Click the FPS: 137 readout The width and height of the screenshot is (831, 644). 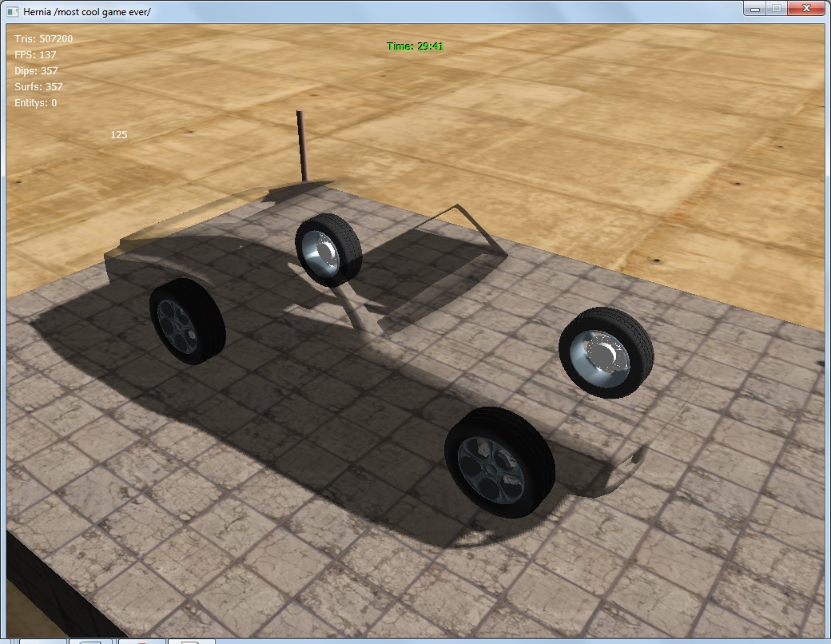[x=35, y=54]
